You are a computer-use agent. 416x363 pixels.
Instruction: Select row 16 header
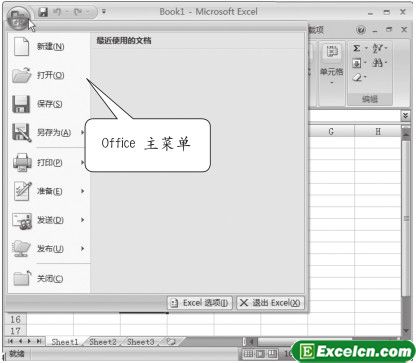15,319
